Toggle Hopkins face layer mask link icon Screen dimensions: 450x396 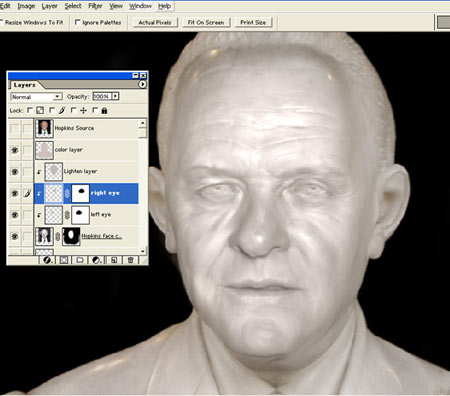pos(58,237)
